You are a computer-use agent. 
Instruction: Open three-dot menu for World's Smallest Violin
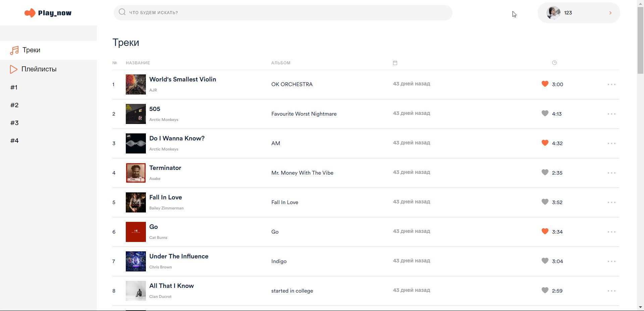tap(611, 84)
